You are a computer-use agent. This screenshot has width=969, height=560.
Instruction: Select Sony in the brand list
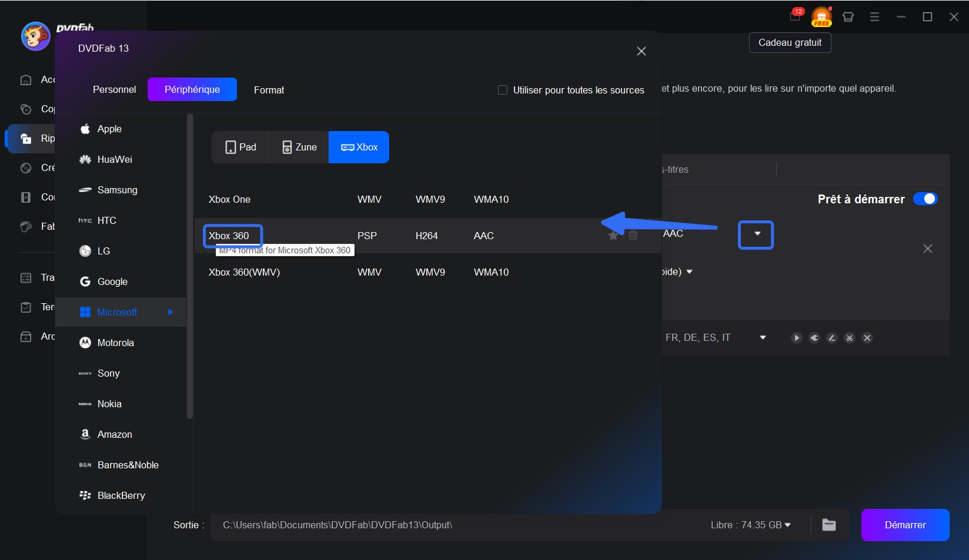coord(121,373)
